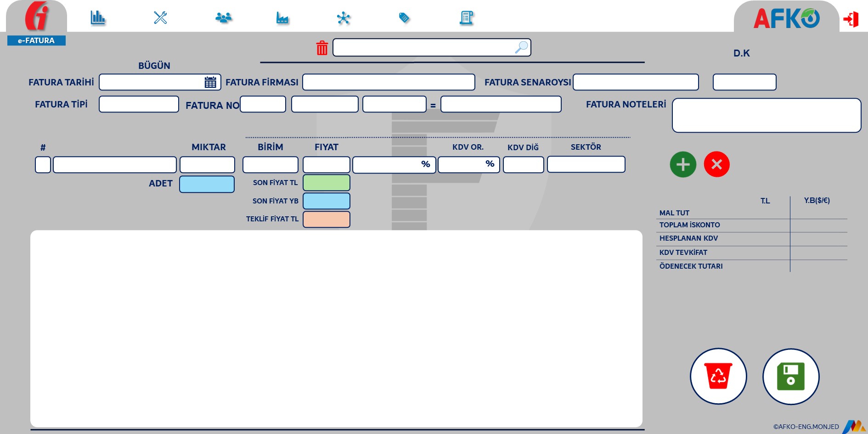Click the search input field at top
868x434 pixels.
tap(432, 47)
